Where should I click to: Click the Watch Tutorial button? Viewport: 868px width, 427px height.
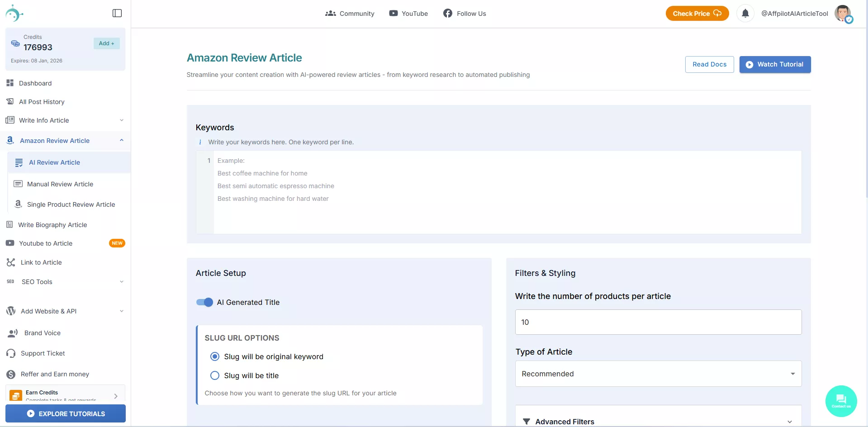pos(775,64)
